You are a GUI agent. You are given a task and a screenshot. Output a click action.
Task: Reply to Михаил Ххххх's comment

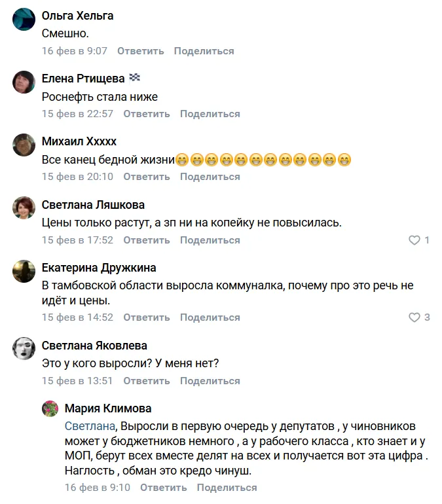tap(147, 177)
